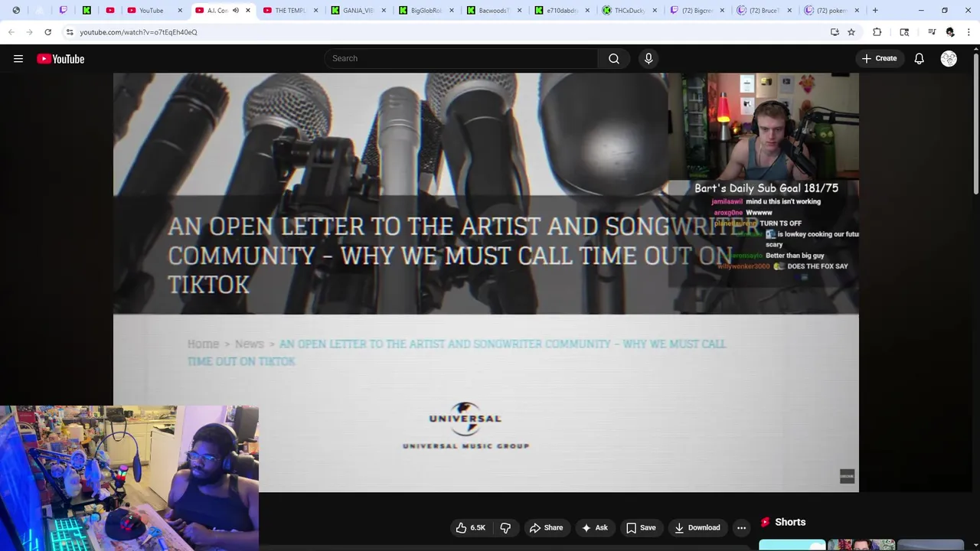The image size is (980, 551).
Task: Open the notifications bell
Action: click(x=919, y=59)
